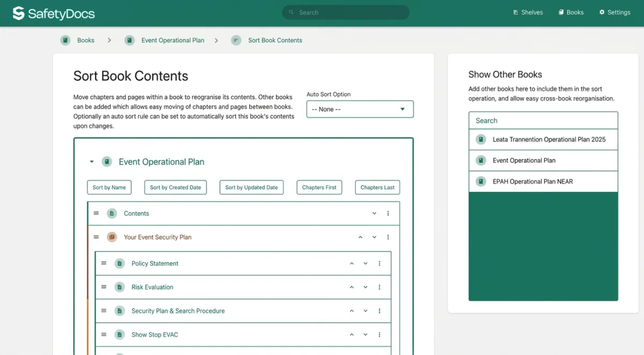Viewport: 644px width, 355px height.
Task: Click page icon of Show Stop EVAC
Action: [120, 334]
